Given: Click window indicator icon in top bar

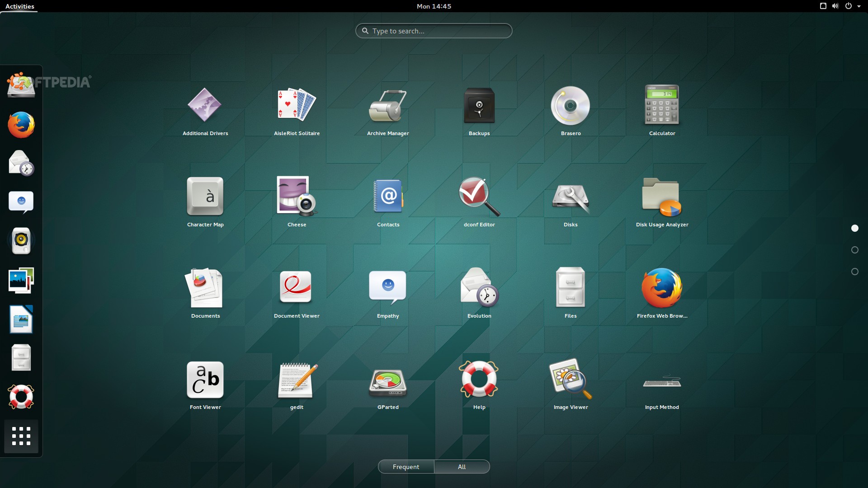Looking at the screenshot, I should click(x=823, y=6).
